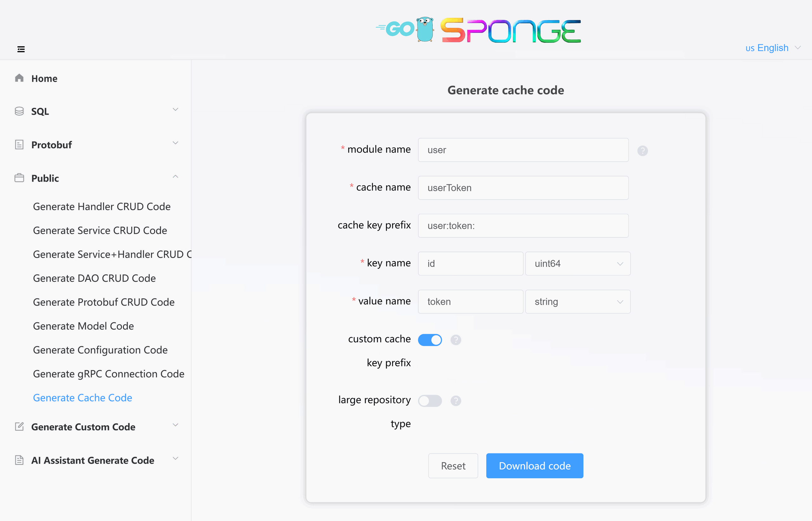Click the Reset button

[x=453, y=466]
